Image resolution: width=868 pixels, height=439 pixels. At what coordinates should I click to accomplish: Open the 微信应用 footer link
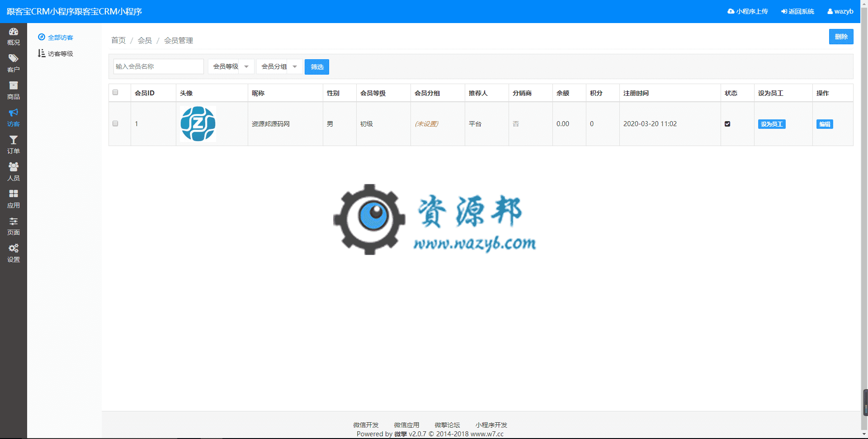coord(406,425)
